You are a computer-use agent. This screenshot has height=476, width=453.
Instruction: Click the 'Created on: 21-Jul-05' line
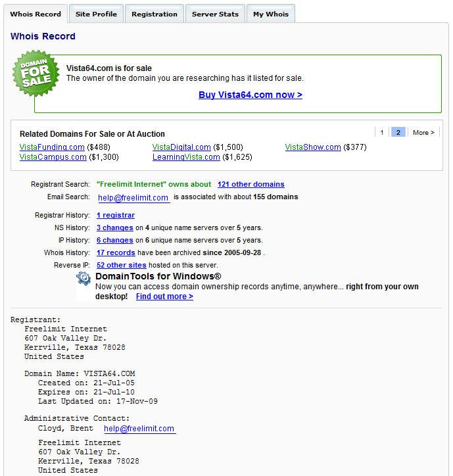[86, 383]
